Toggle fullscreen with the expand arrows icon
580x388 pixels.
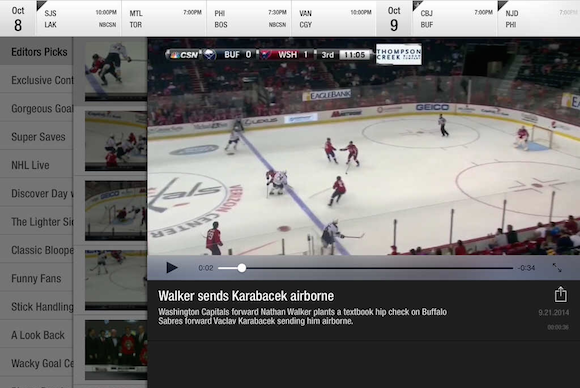click(x=557, y=267)
